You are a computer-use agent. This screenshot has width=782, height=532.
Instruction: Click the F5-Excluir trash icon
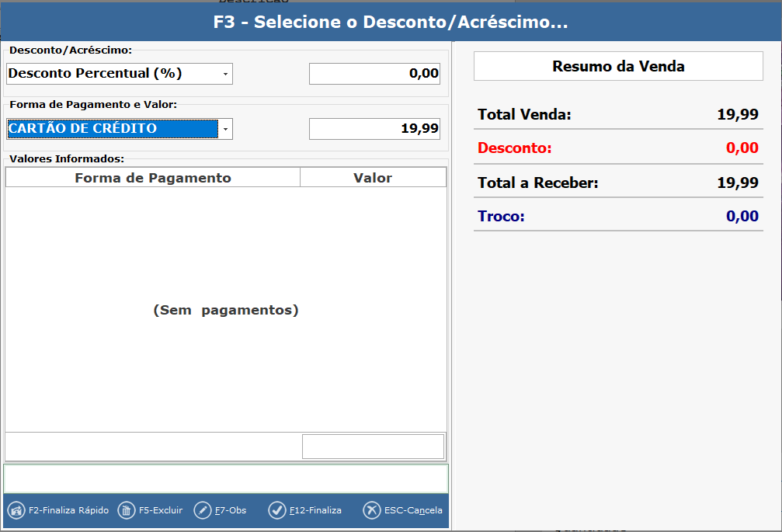point(126,510)
